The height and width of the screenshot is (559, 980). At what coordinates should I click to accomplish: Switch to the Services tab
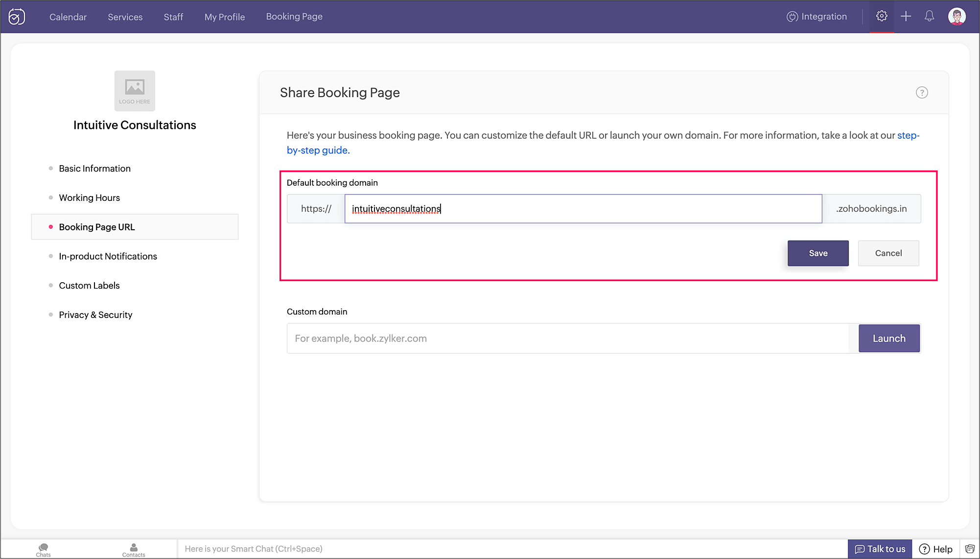coord(125,17)
